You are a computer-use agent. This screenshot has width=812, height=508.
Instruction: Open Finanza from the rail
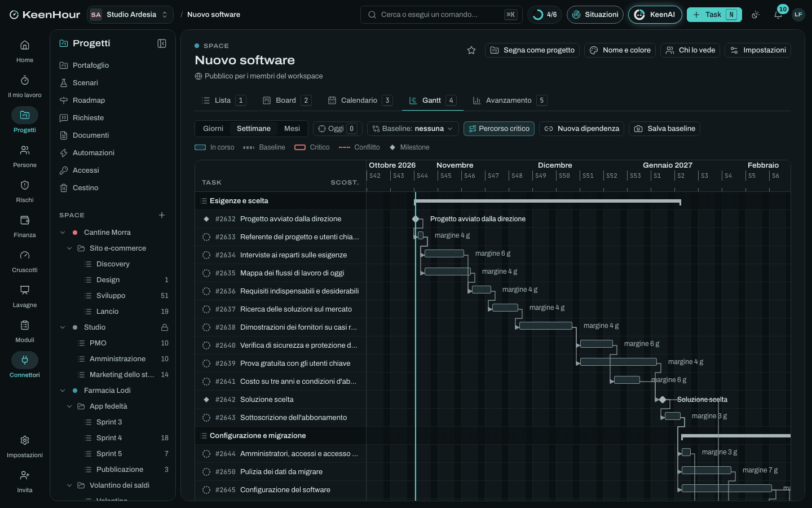(25, 226)
